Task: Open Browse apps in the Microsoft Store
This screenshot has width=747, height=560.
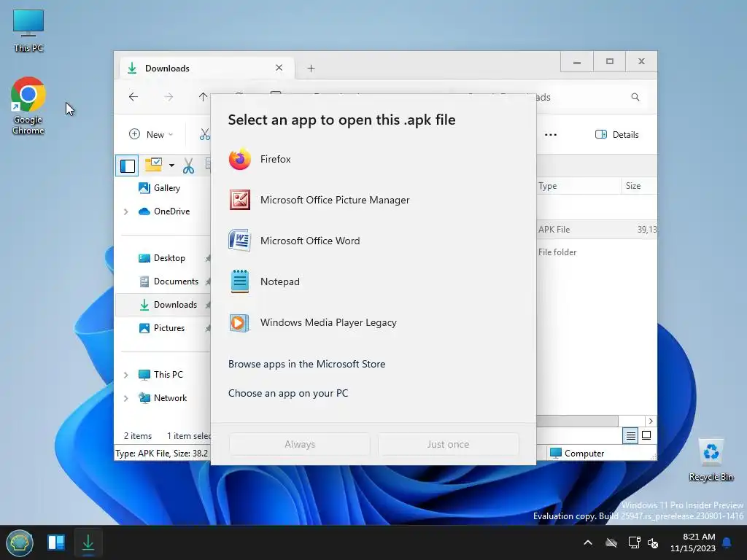Action: click(x=307, y=364)
